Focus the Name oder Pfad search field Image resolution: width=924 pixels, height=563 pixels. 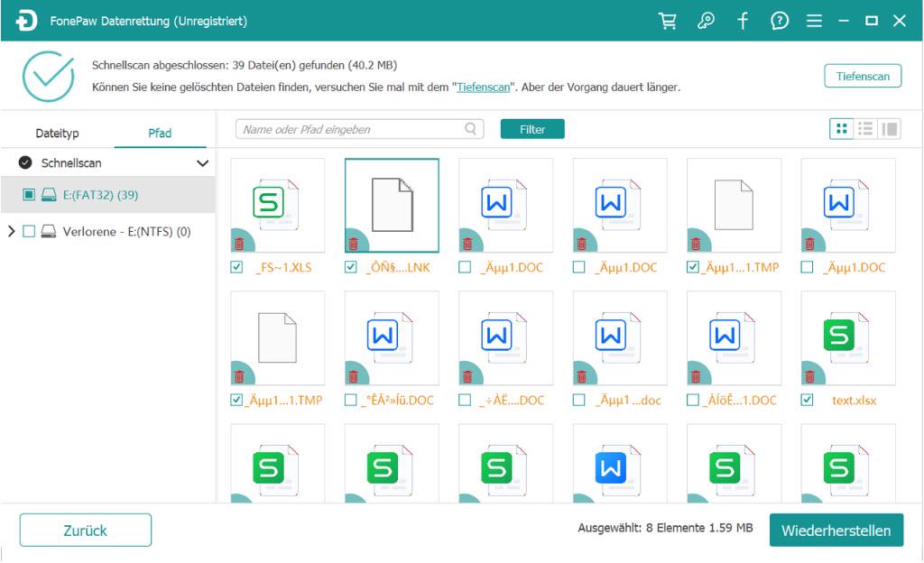click(359, 129)
